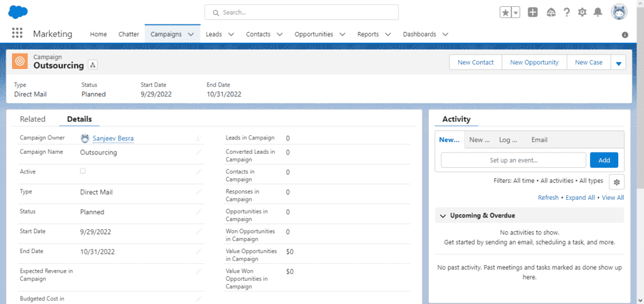
Task: Click the Expand All link
Action: coord(580,198)
